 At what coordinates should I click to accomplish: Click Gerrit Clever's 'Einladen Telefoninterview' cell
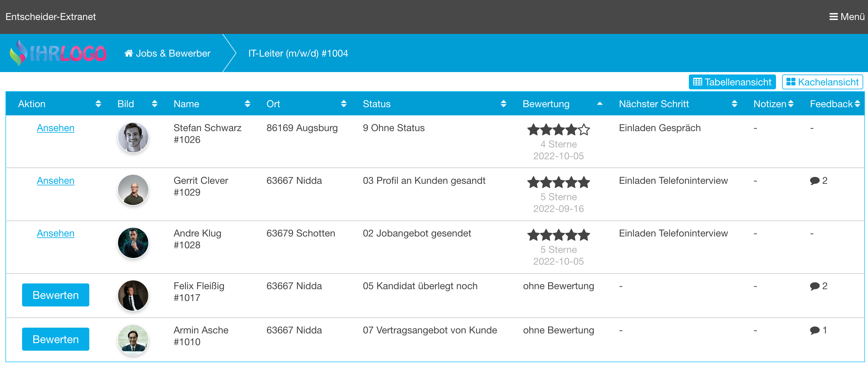[x=673, y=181]
